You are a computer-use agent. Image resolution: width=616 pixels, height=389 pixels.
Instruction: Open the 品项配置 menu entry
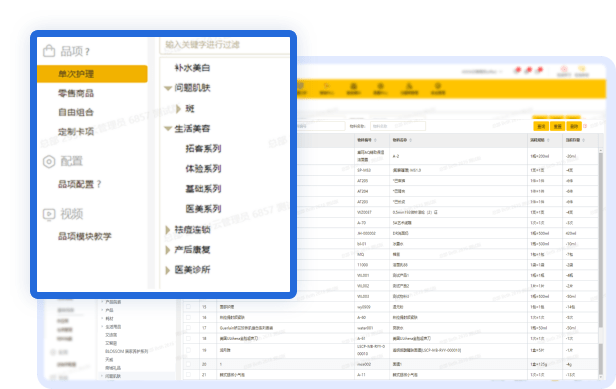(x=76, y=184)
